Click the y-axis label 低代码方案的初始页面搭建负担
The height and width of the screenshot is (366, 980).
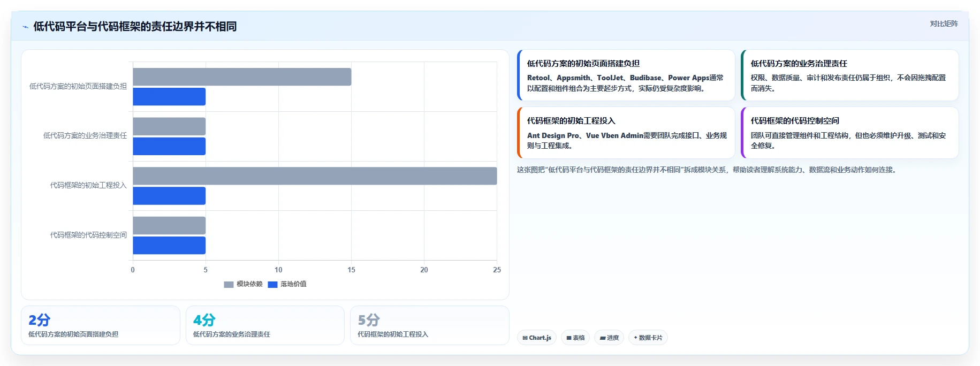[x=78, y=86]
